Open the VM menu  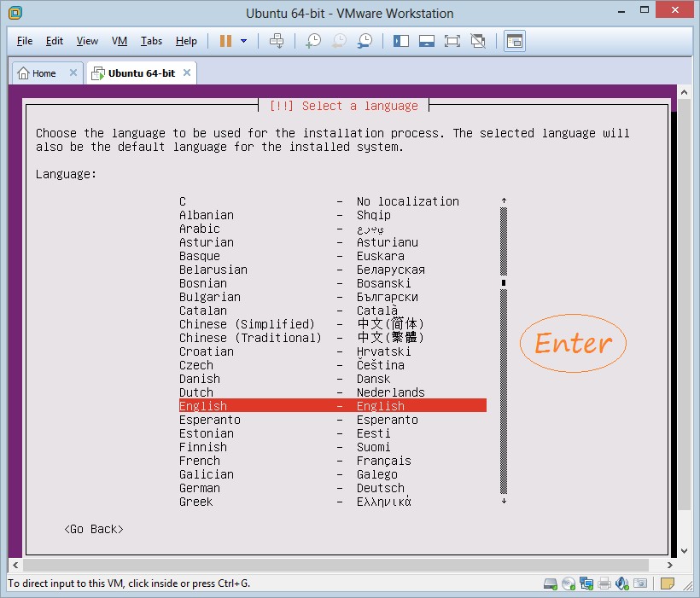tap(120, 41)
